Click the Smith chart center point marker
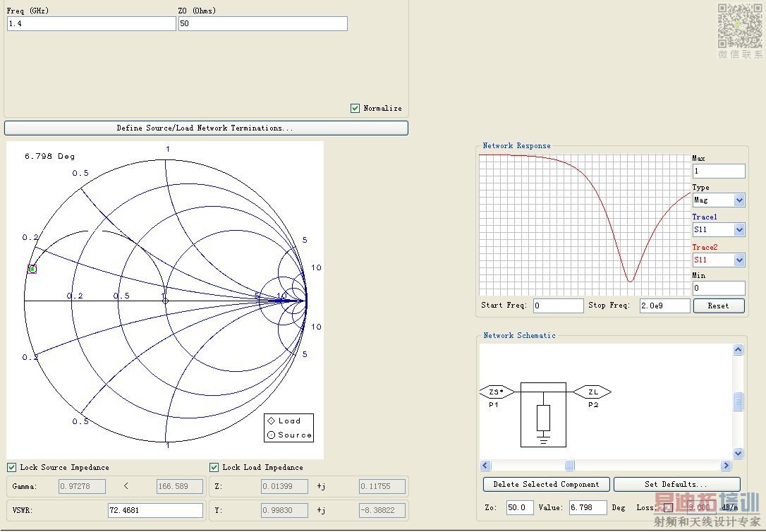Screen dimensions: 766x532 pos(166,301)
